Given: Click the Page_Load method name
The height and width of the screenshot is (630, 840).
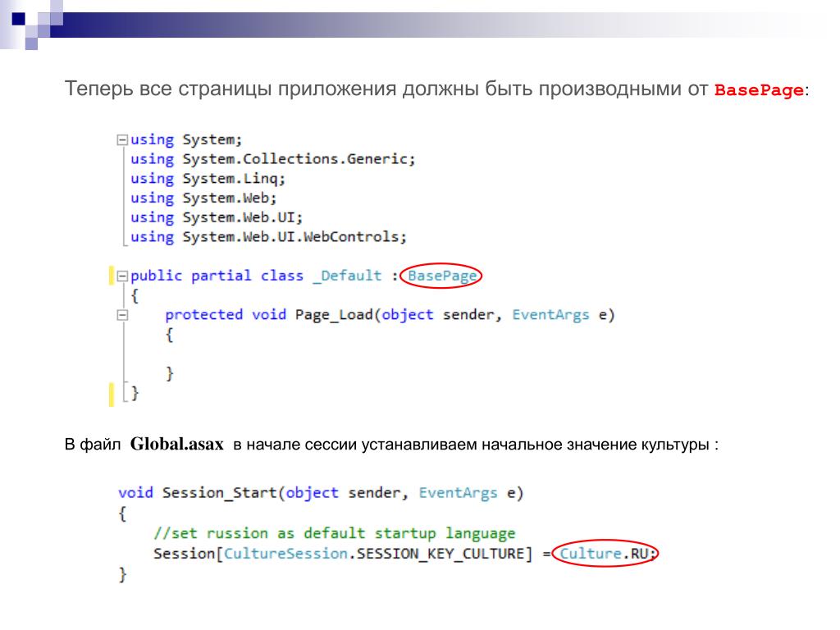Looking at the screenshot, I should click(x=334, y=315).
